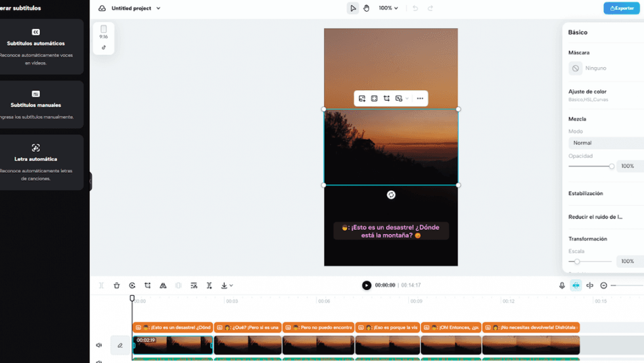
Task: Expand Untitled project name dropdown
Action: pyautogui.click(x=158, y=9)
